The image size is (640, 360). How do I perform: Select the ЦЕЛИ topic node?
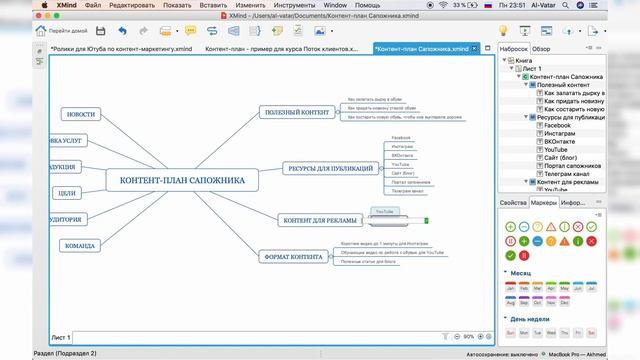67,193
